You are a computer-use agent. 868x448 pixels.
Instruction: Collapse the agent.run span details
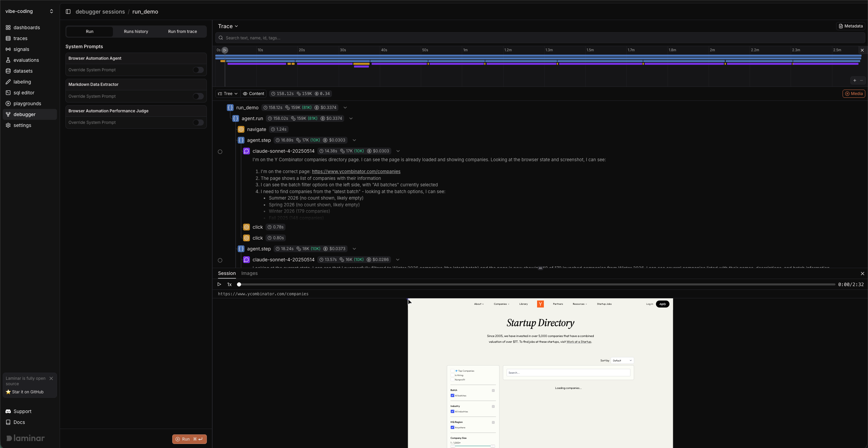coord(351,118)
